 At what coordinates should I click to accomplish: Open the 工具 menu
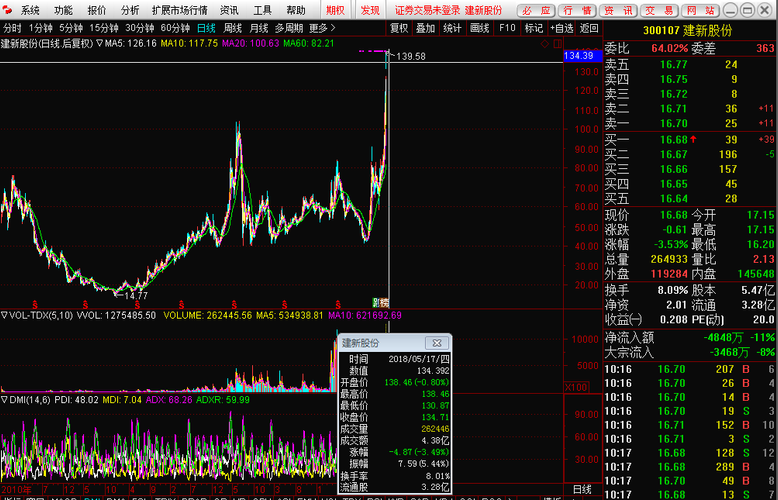pos(262,10)
